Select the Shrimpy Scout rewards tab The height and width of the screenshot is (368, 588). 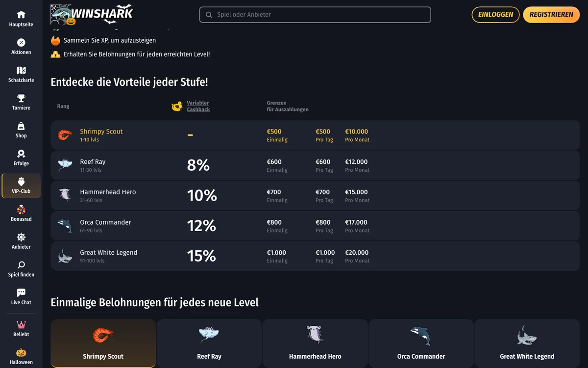coord(103,343)
